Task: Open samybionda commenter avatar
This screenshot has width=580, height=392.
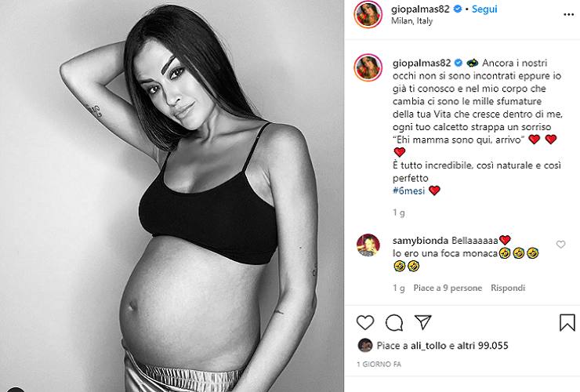Action: coord(368,245)
